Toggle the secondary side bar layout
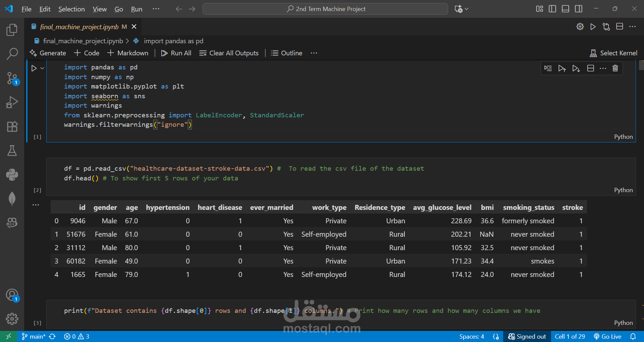The image size is (644, 342). point(579,9)
